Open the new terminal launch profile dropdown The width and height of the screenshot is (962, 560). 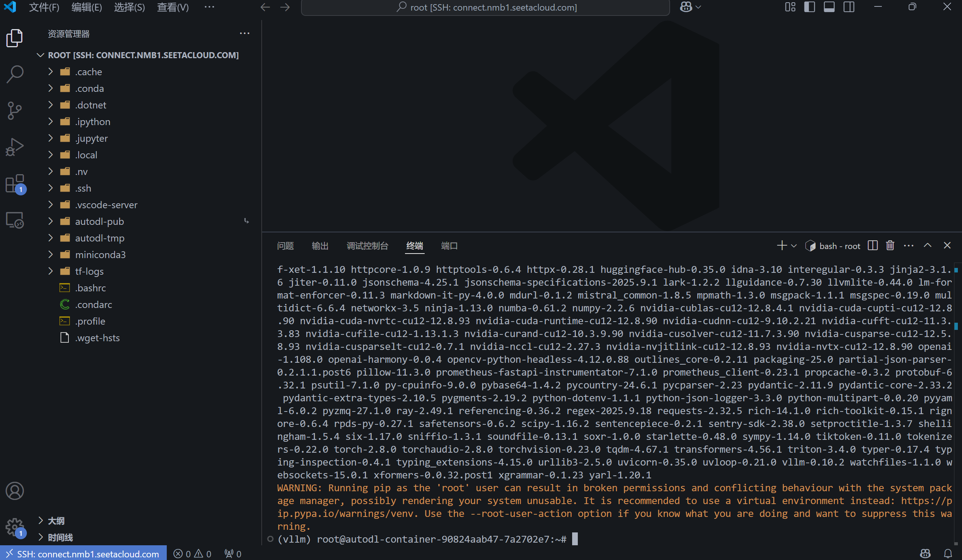pos(794,246)
